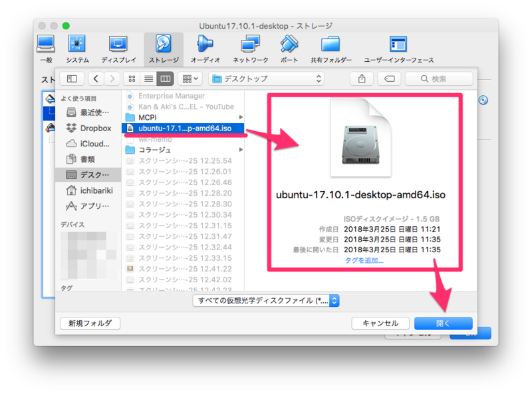Click the edit tags toolbar button
Viewport: 532px width, 394px height.
coord(389,79)
